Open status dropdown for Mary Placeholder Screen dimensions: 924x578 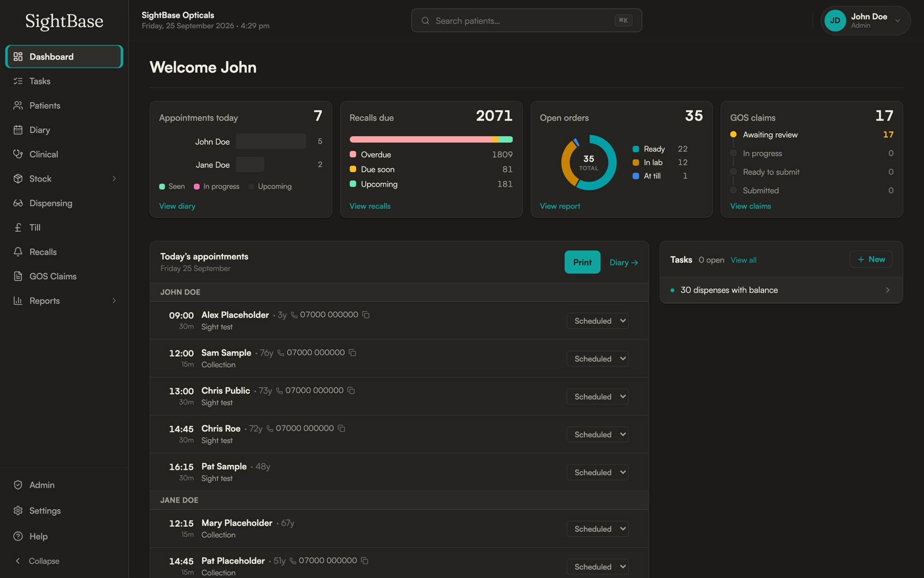click(597, 529)
